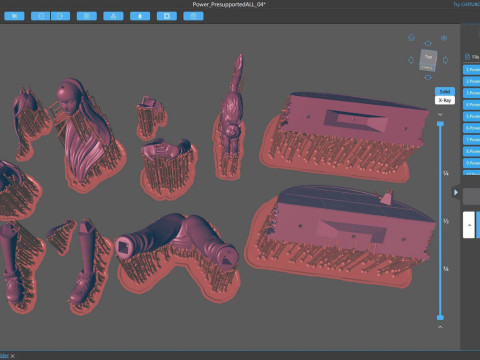This screenshot has width=480, height=360.
Task: Rotate view with the cube's left arrow
Action: click(x=411, y=60)
